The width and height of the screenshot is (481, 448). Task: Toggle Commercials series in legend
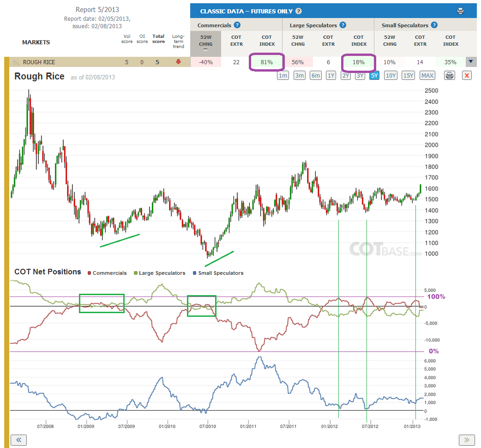click(x=107, y=273)
